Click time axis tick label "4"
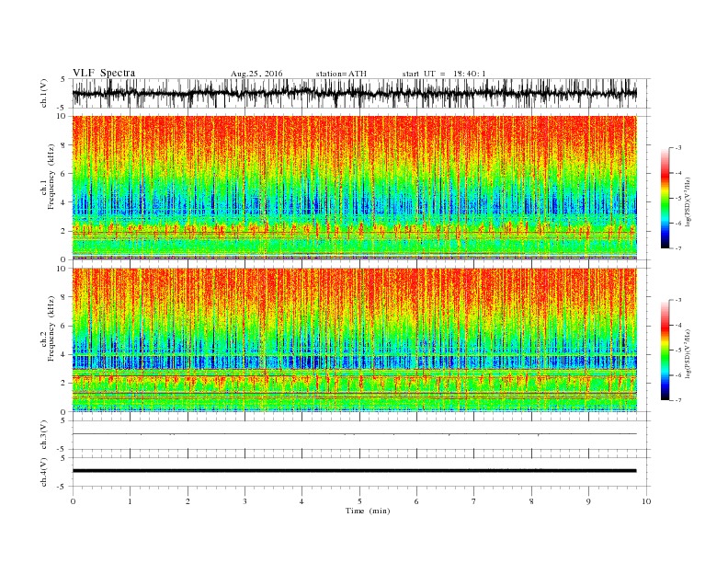 [x=301, y=501]
